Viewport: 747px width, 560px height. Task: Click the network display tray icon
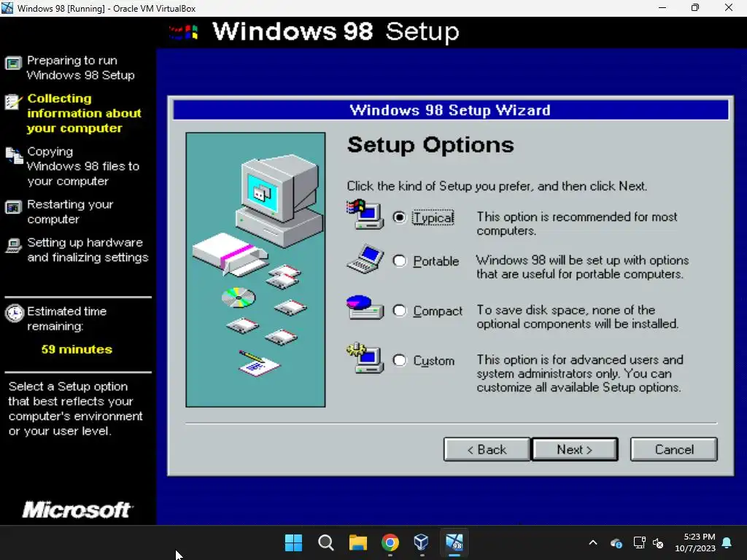click(x=639, y=542)
